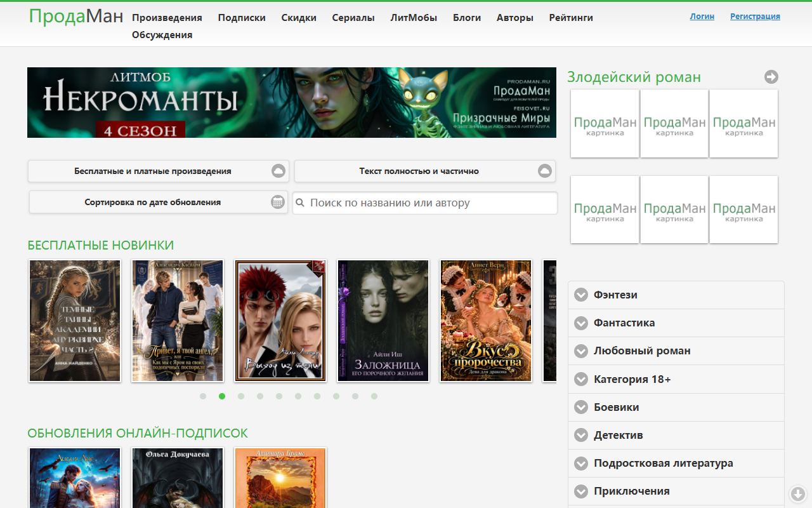Expand the Фантастика category
812x508 pixels.
pyautogui.click(x=676, y=323)
